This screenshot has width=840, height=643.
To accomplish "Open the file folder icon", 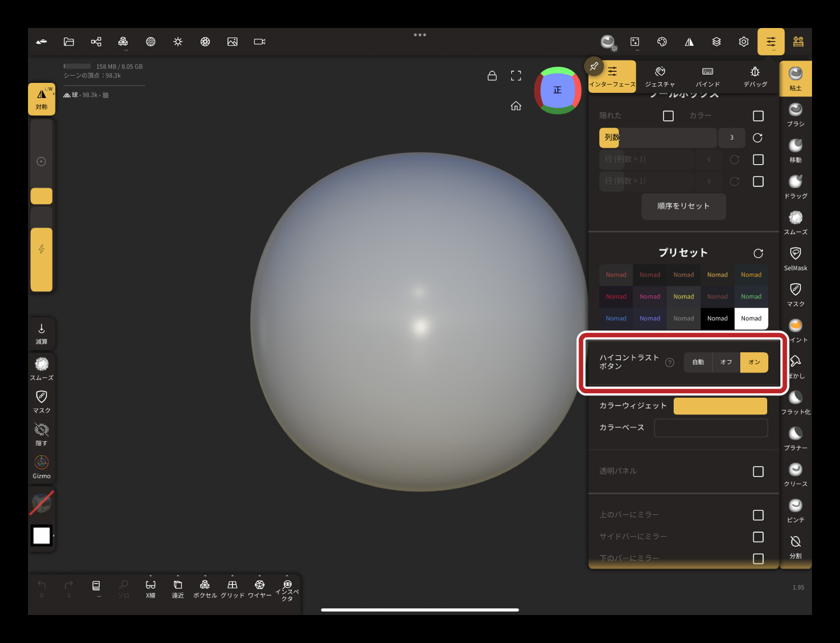I will click(x=69, y=42).
